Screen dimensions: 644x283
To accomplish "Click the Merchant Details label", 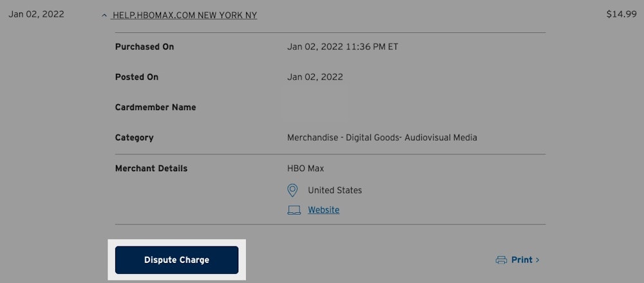I will point(151,169).
